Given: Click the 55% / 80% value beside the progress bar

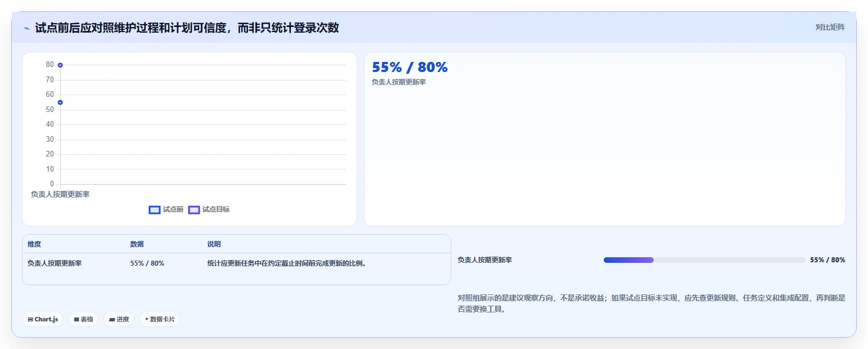Looking at the screenshot, I should pyautogui.click(x=827, y=260).
